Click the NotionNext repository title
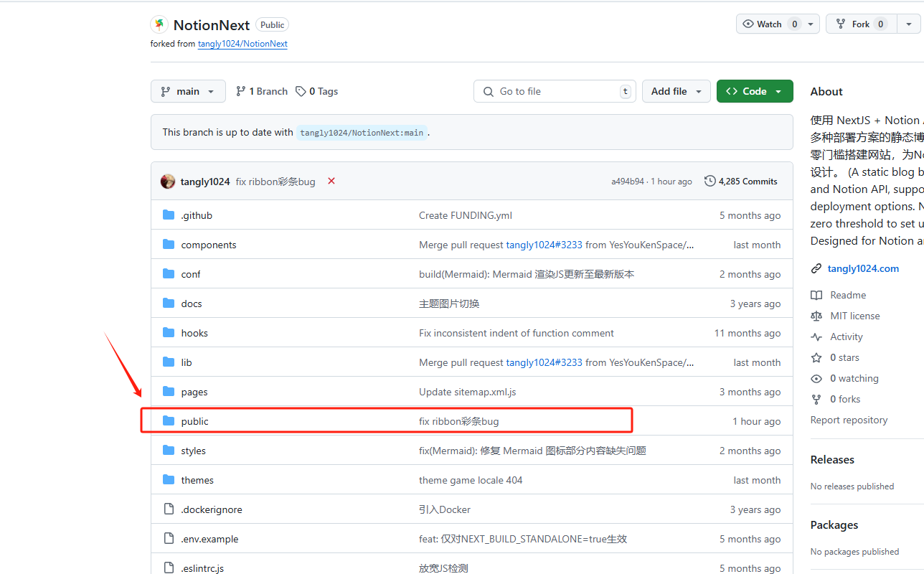 [212, 25]
